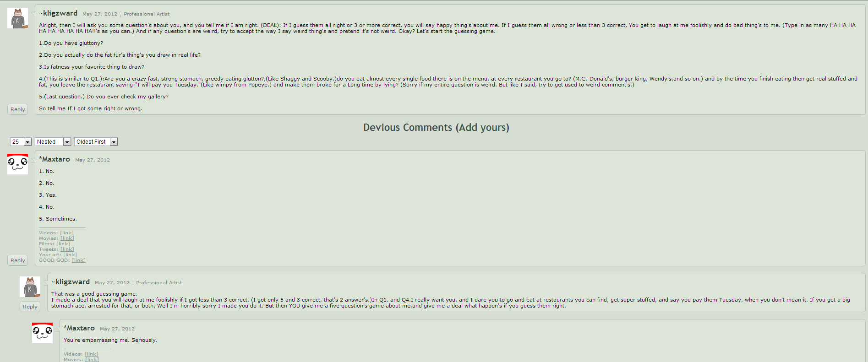Screen dimensions: 868x362
Task: Click Maxtaro's panda avatar beside the numbered answers
Action: pos(17,164)
